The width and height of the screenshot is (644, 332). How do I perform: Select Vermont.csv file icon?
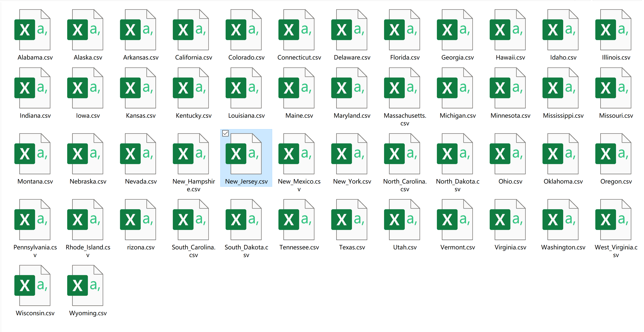[x=455, y=219]
